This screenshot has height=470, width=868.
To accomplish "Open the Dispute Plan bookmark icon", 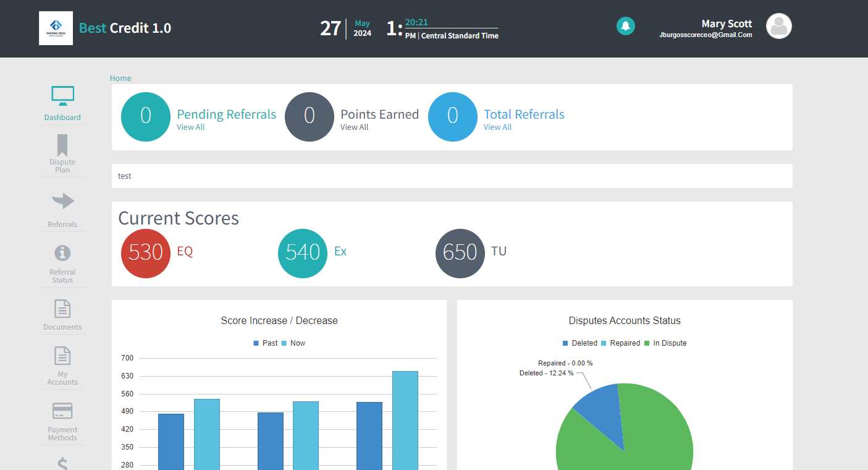I will [62, 145].
